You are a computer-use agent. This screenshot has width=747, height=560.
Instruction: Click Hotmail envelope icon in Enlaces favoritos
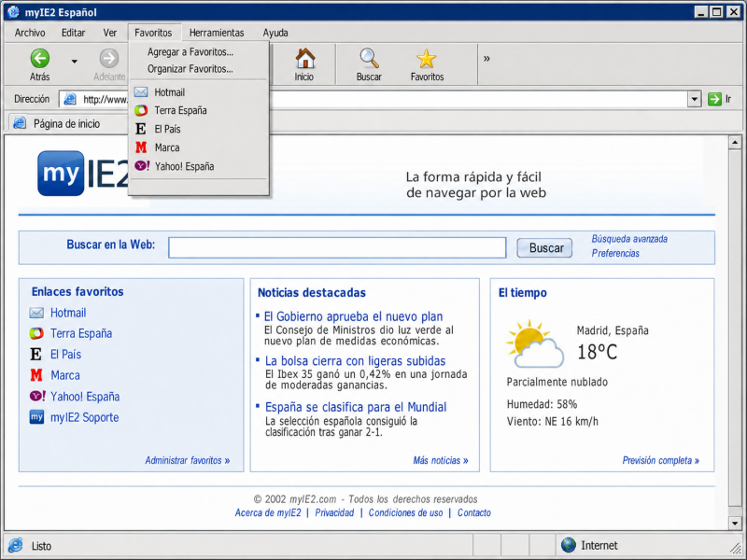click(x=36, y=313)
